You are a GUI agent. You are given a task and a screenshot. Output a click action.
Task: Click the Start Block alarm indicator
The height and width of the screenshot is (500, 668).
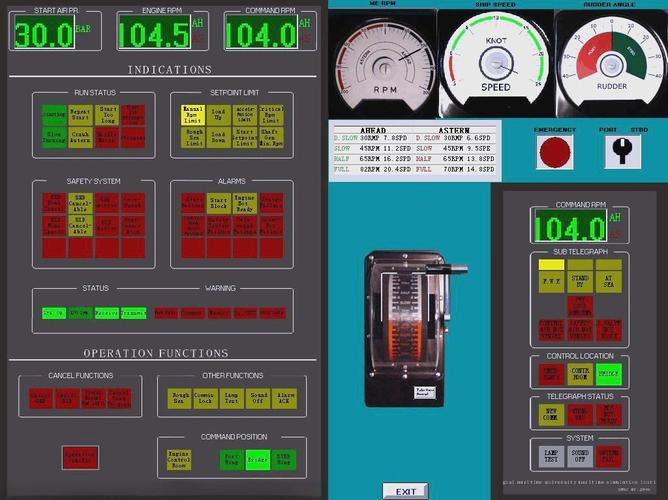click(x=219, y=203)
